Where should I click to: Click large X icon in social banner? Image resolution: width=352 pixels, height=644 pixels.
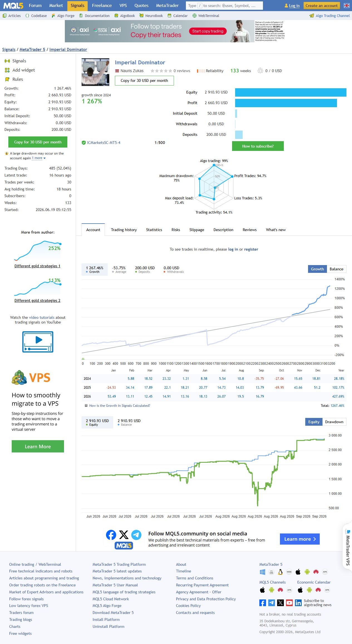point(124,535)
